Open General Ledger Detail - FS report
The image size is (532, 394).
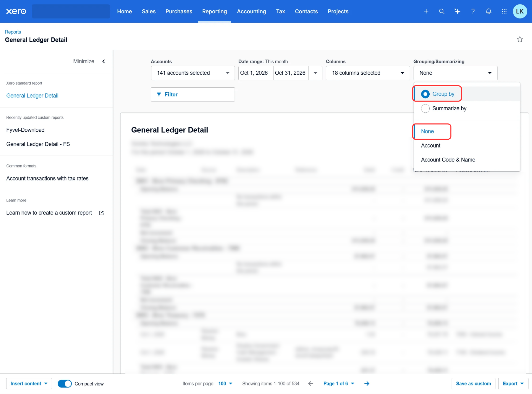tap(38, 144)
